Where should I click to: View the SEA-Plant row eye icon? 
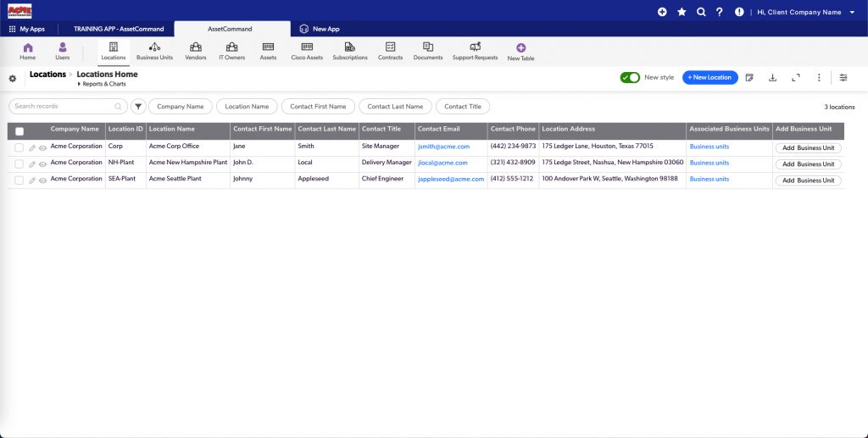(x=42, y=180)
